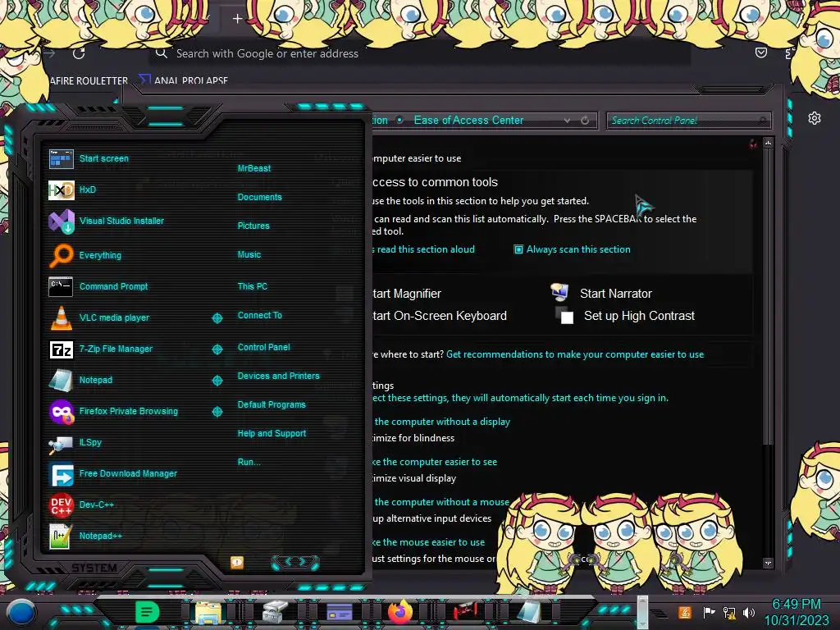This screenshot has width=840, height=630.
Task: Reload page in Firefox
Action: click(79, 53)
